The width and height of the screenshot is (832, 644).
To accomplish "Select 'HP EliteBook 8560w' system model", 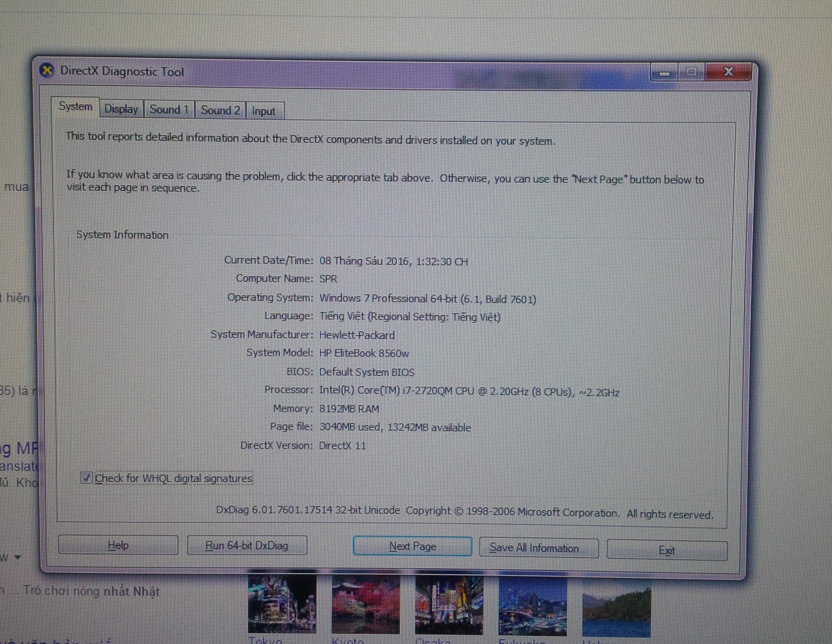I will pos(364,353).
